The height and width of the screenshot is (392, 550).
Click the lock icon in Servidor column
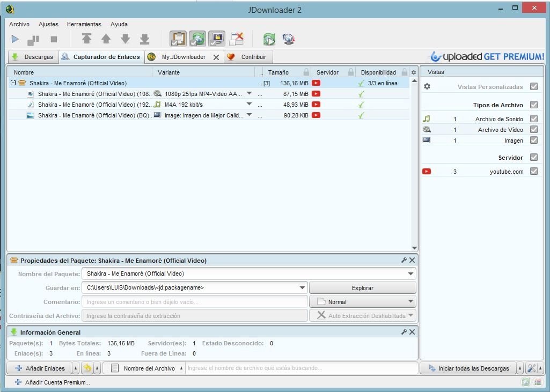point(351,72)
